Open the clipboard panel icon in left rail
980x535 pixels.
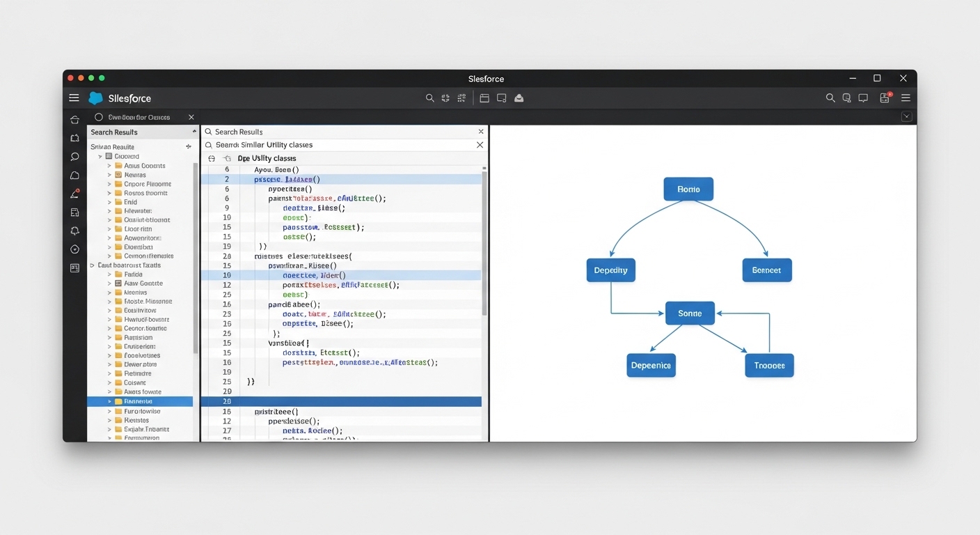coord(74,212)
